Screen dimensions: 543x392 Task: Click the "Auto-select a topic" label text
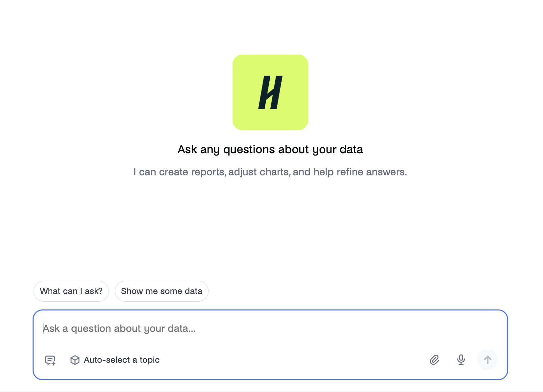[x=122, y=360]
